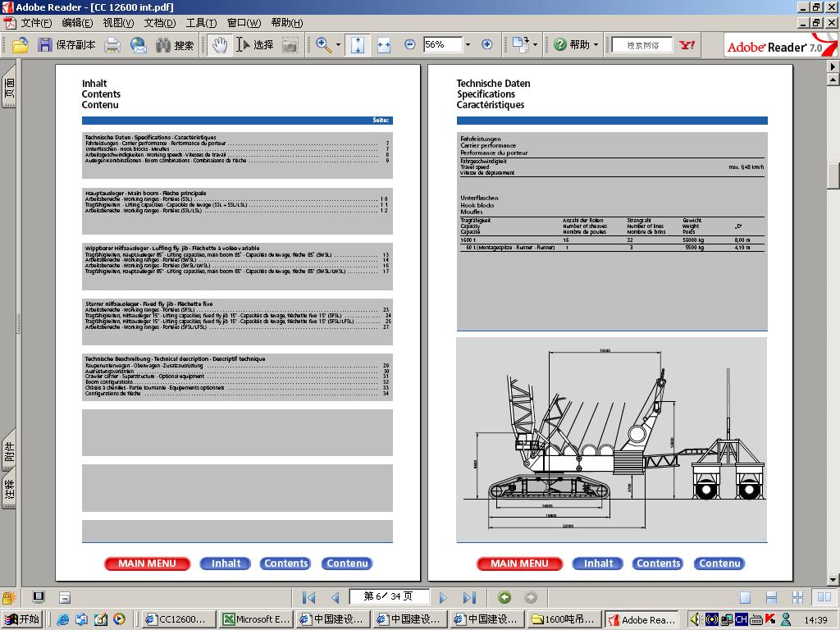Open the 页面 pages side tab
Screen dimensions: 840x630
click(x=9, y=88)
